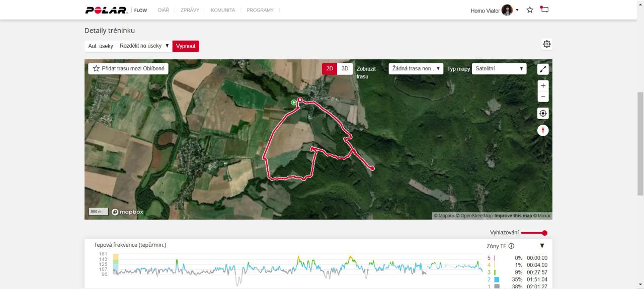Switch map to 2D view
The image size is (644, 289).
[330, 69]
